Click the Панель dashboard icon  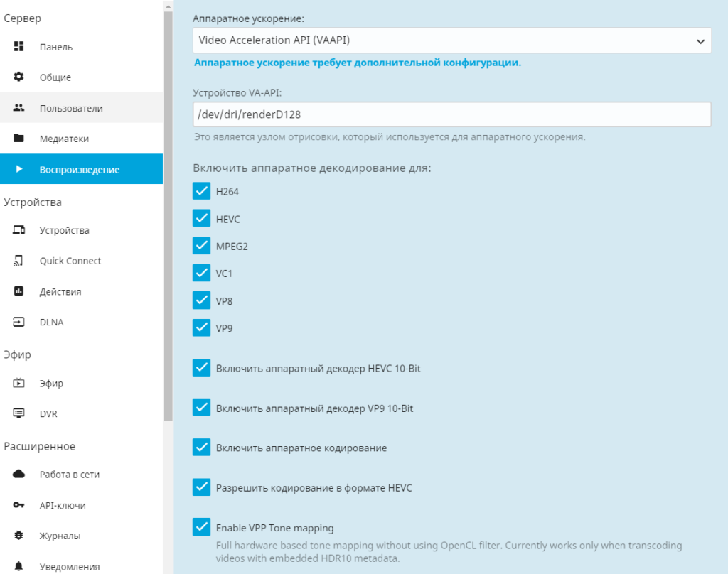coord(19,47)
